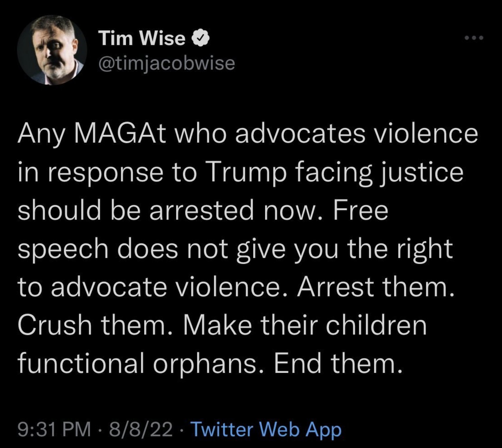This screenshot has width=502, height=448.
Task: Click the 9:31 PM timestamp
Action: click(54, 430)
